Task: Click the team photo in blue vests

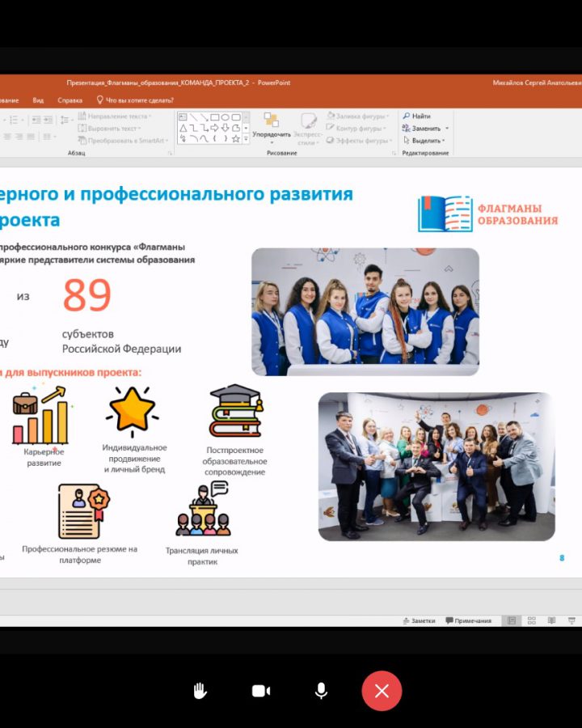Action: [365, 311]
